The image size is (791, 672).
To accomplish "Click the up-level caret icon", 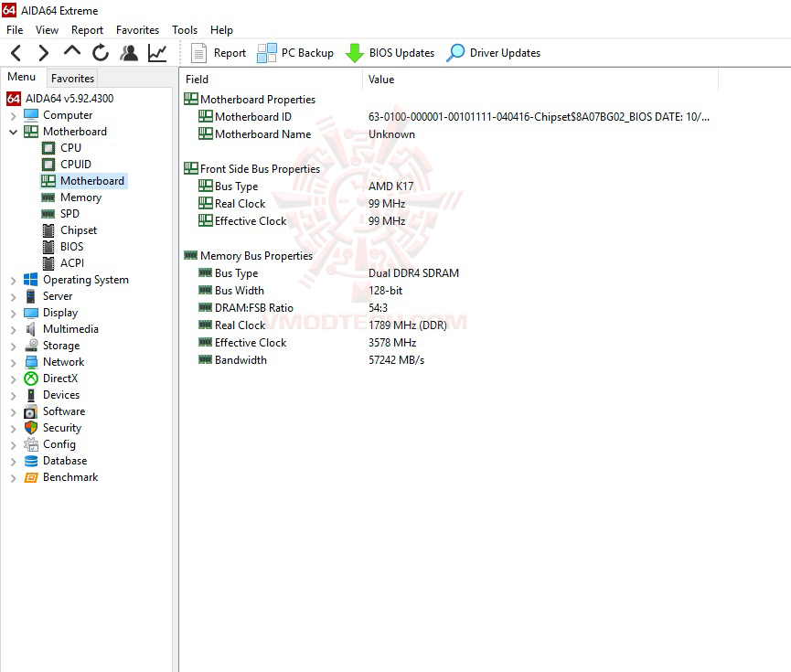I will [x=72, y=51].
